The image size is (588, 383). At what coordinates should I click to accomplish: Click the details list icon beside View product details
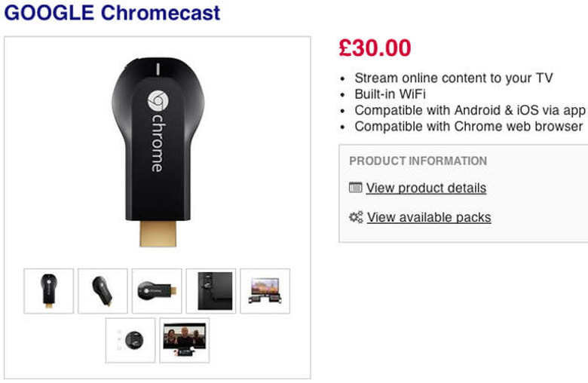click(x=356, y=188)
